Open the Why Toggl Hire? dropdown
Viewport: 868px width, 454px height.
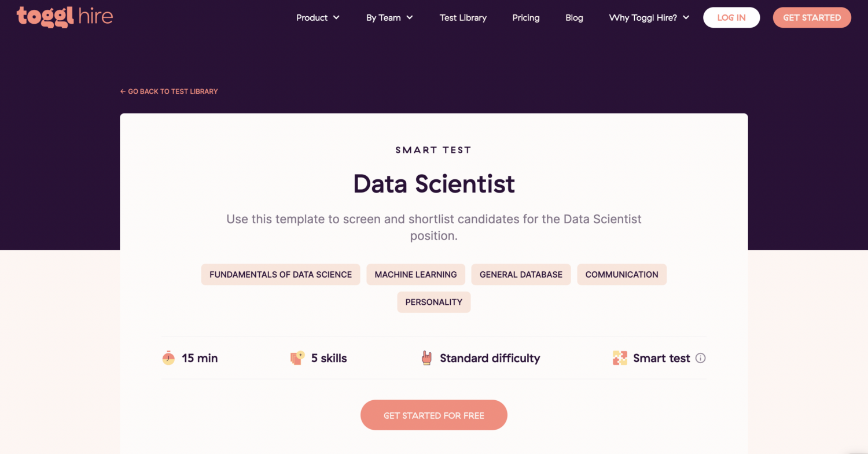(648, 17)
